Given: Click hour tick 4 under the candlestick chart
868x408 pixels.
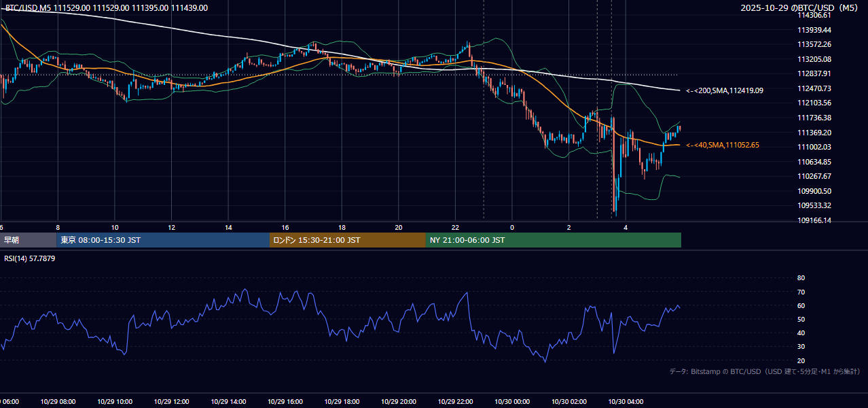Looking at the screenshot, I should coord(626,227).
